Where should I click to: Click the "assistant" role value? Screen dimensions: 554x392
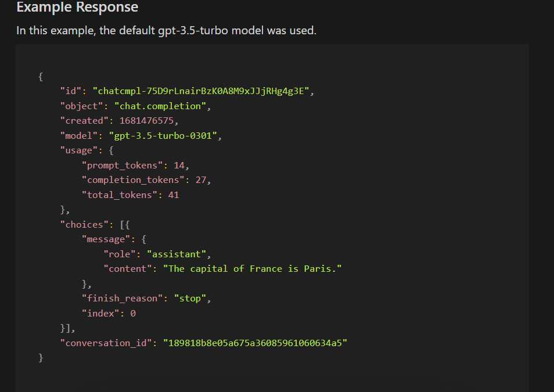pos(177,254)
